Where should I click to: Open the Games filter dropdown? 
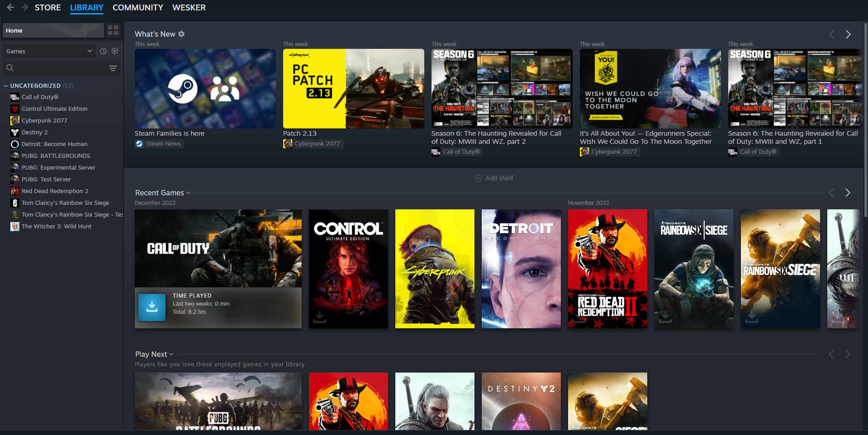pos(49,51)
